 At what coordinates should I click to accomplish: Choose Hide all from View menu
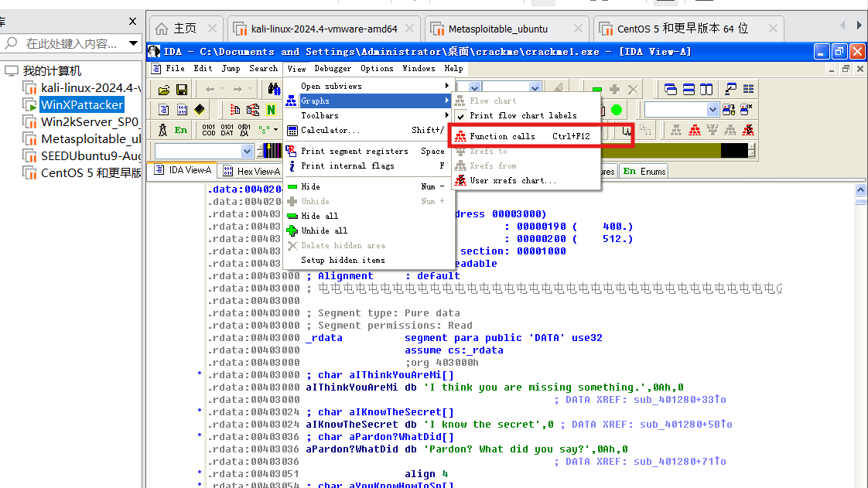tap(369, 216)
